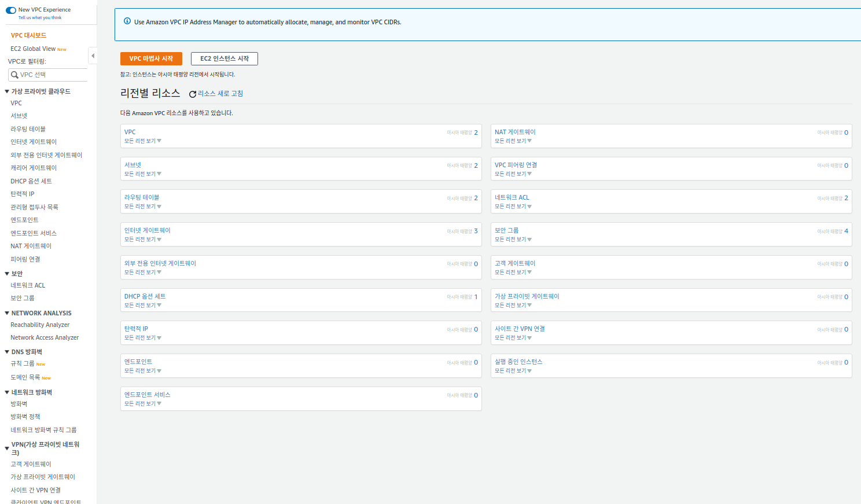Click the EC2 인스턴스 시작 button

[x=225, y=58]
